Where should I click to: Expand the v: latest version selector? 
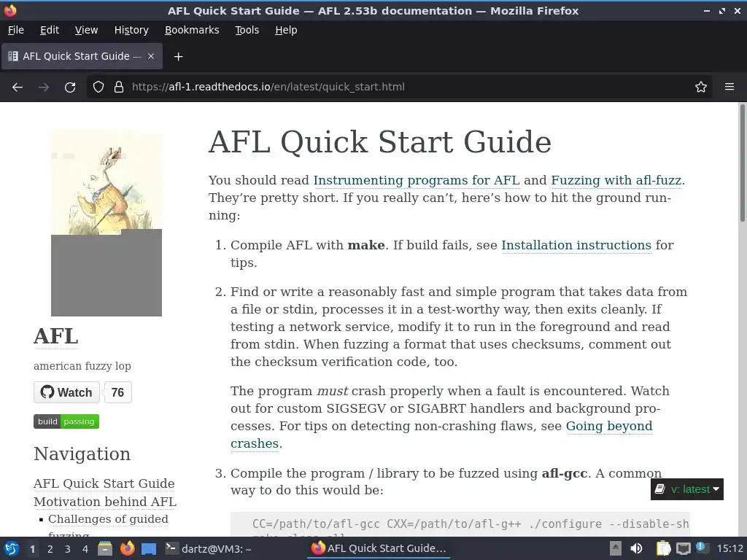tap(687, 489)
